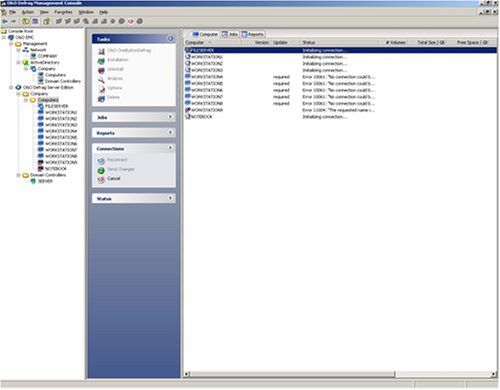The width and height of the screenshot is (500, 390).
Task: Select Domain Controllers under ActiveDirectory in tree
Action: pyautogui.click(x=63, y=81)
